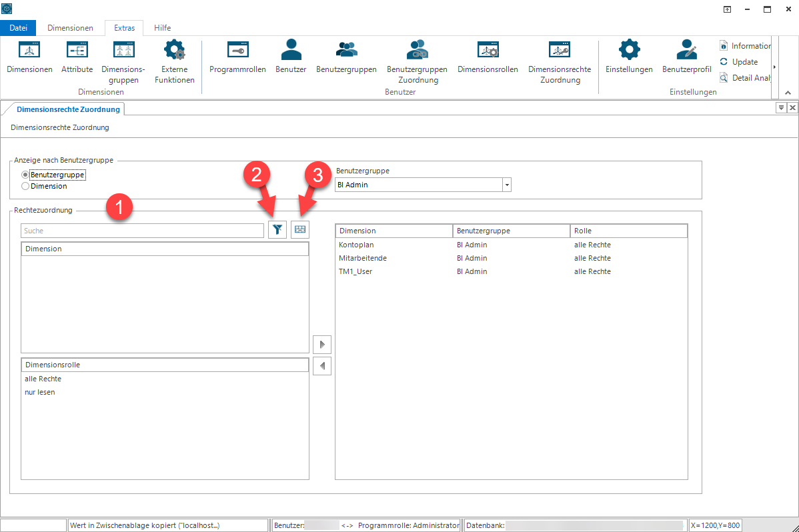Image resolution: width=799 pixels, height=532 pixels.
Task: Open the Dimensionen ribbon icon
Action: pos(29,50)
